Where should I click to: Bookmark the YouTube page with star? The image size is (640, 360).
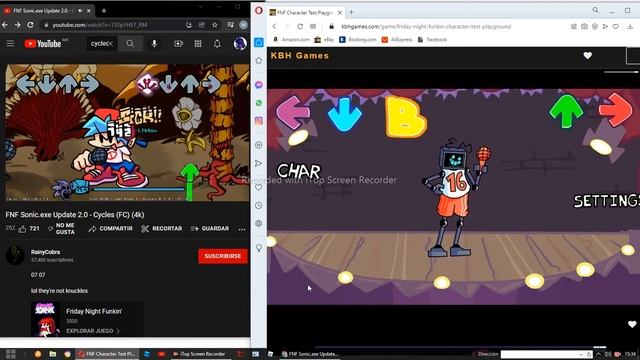point(215,25)
